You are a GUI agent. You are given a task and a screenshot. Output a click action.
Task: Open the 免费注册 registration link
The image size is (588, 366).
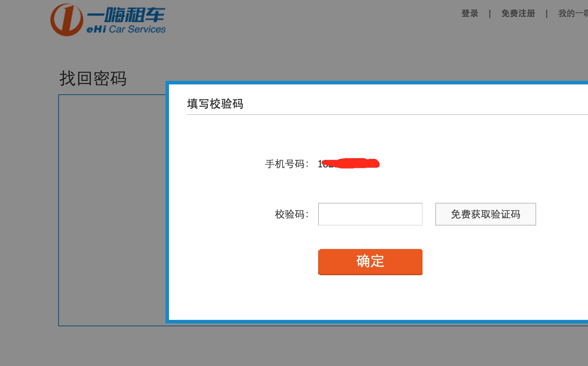(x=518, y=13)
